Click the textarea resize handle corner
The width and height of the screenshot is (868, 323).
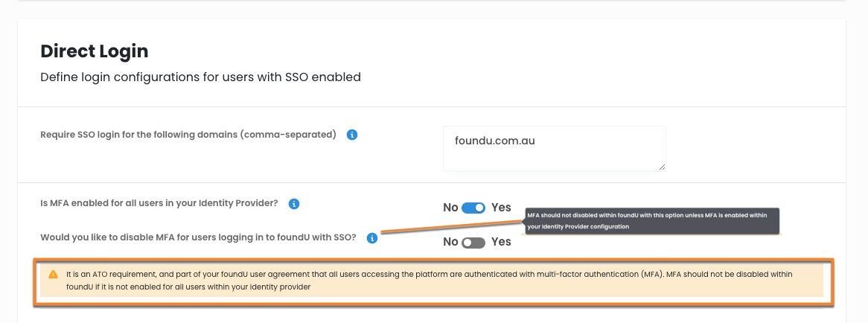click(x=661, y=167)
